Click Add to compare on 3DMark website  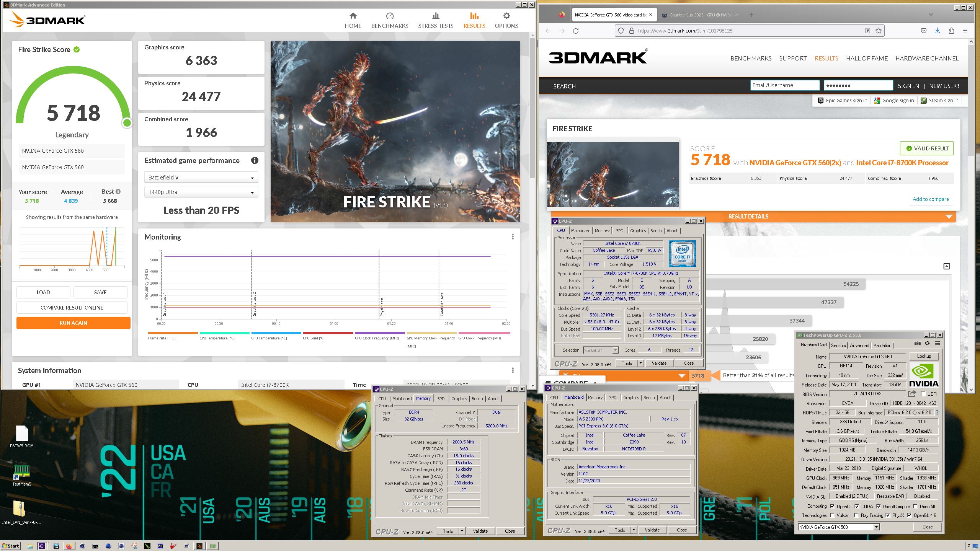pos(931,199)
